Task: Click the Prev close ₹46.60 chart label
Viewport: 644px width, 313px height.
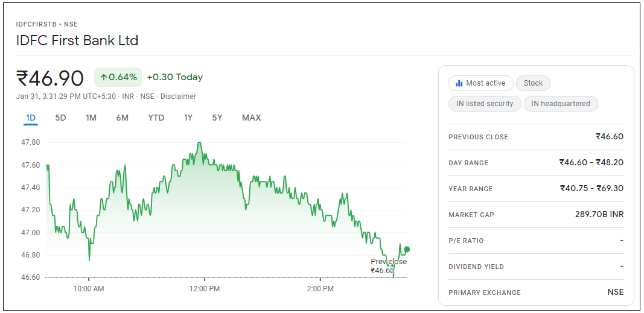Action: point(389,266)
